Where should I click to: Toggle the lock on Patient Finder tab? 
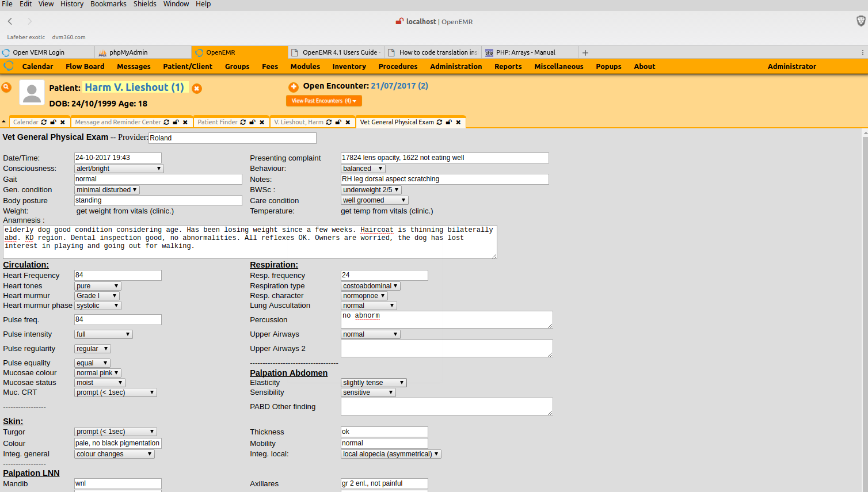coord(252,122)
